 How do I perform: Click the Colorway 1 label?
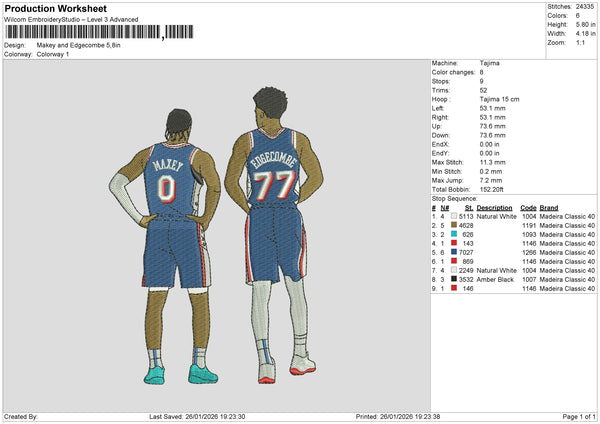click(53, 54)
